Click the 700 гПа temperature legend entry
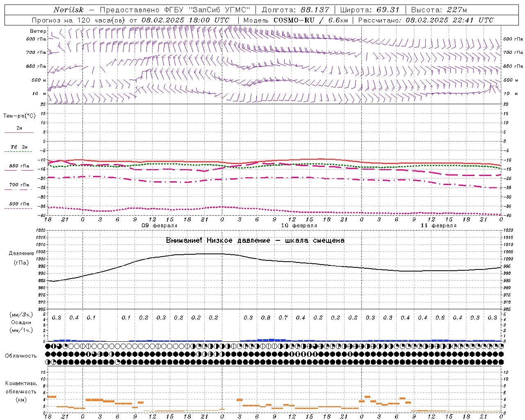Viewport: 525px width, 420px height. point(19,185)
